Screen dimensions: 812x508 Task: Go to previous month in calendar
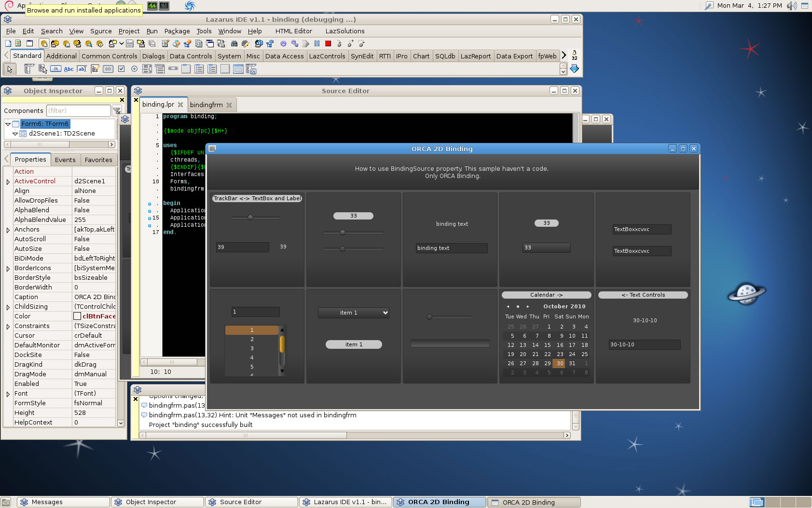click(x=508, y=306)
